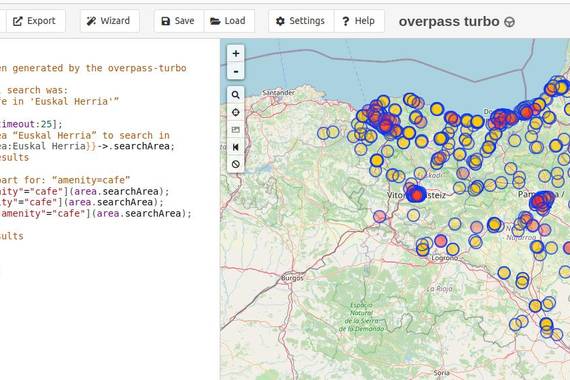
Task: Save the current query
Action: coord(179,21)
